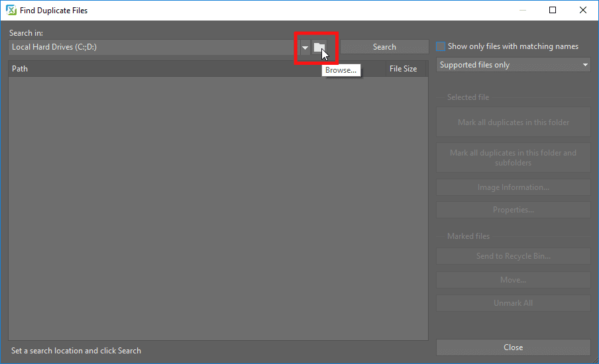Click the 'Set a search location and click Search' status text
The width and height of the screenshot is (599, 364).
pyautogui.click(x=76, y=351)
